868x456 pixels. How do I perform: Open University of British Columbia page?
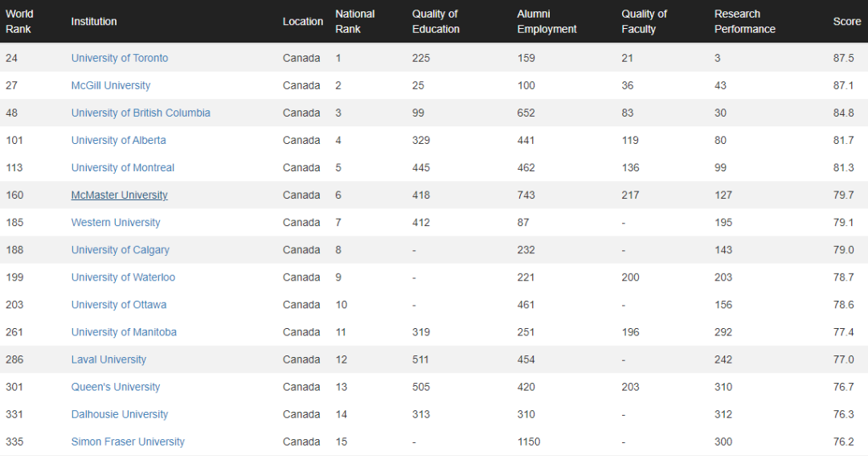(141, 113)
